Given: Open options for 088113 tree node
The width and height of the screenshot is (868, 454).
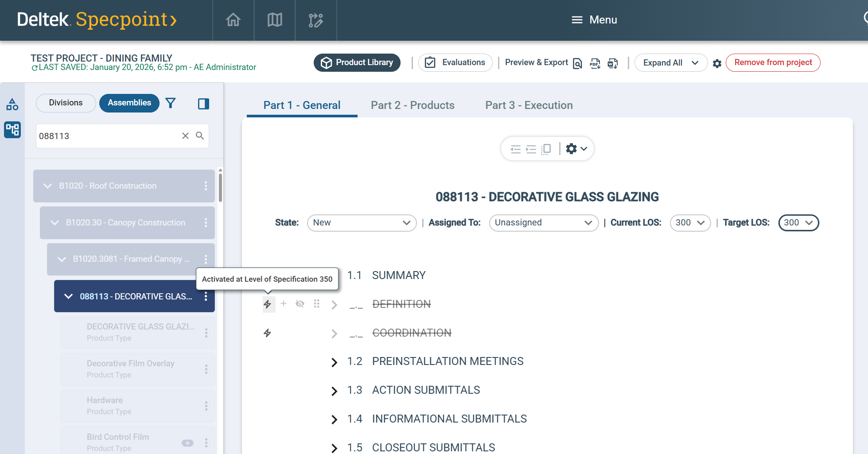Looking at the screenshot, I should click(x=206, y=296).
